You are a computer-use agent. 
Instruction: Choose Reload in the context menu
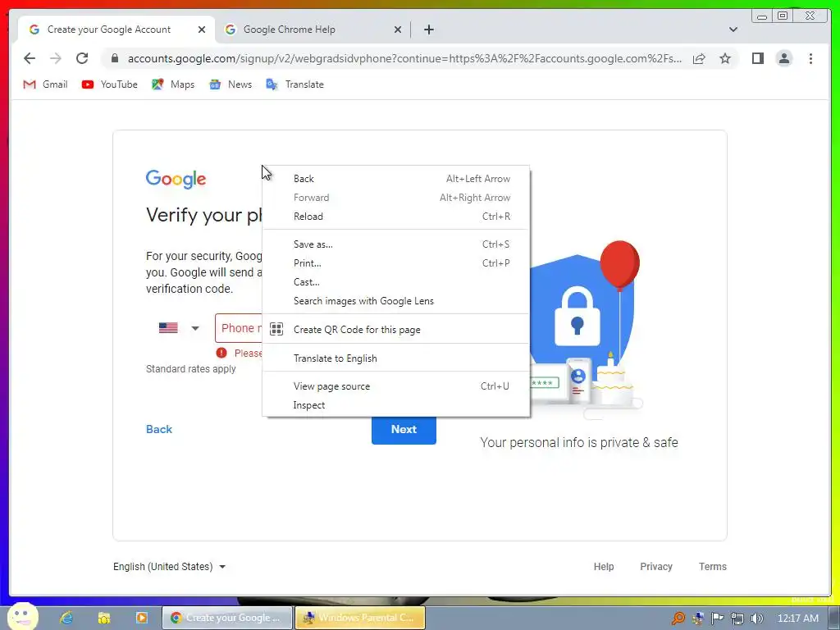[396, 217]
